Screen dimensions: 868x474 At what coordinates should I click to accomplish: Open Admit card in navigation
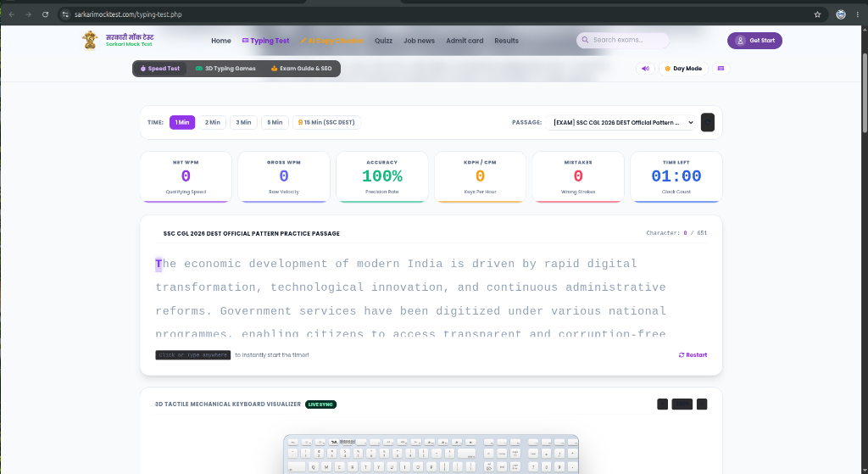pyautogui.click(x=465, y=41)
